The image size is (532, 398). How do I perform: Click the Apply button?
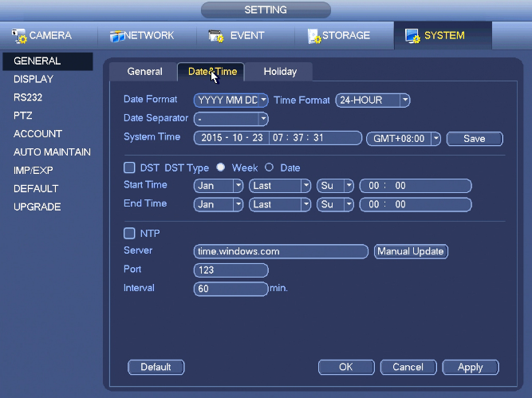tap(471, 367)
